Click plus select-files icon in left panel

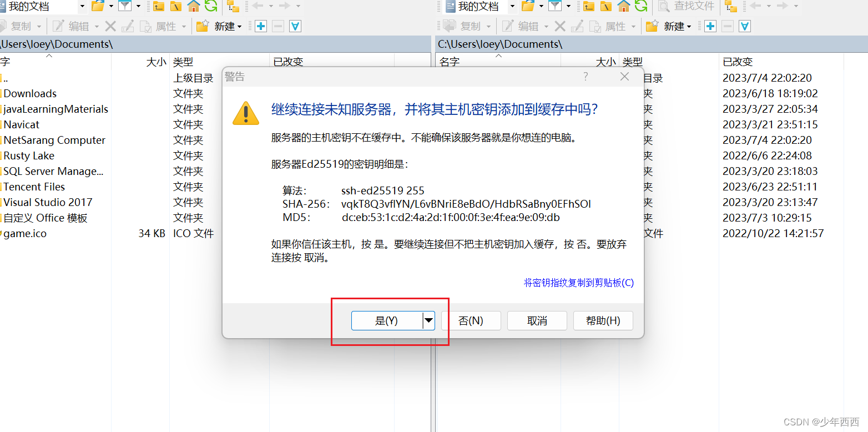pos(261,26)
